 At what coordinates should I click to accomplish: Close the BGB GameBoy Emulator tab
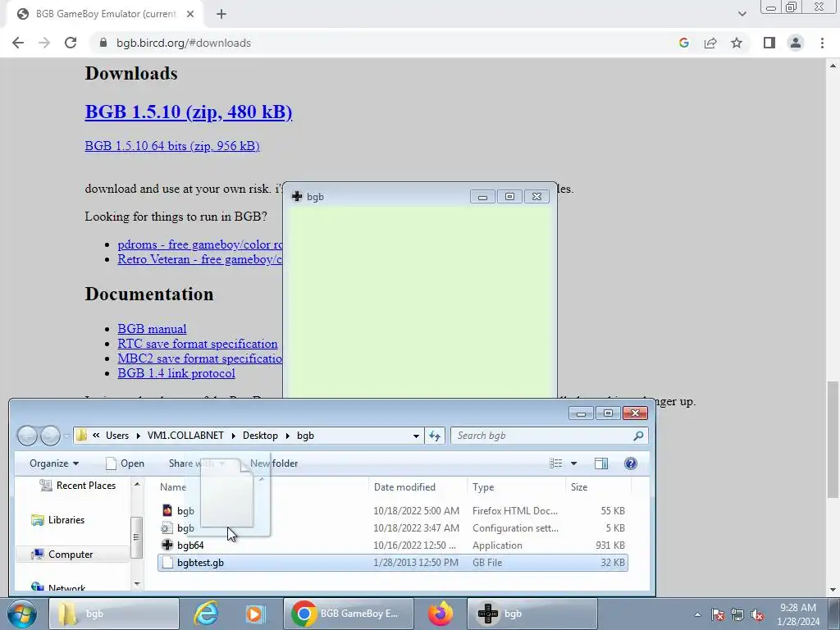point(190,14)
